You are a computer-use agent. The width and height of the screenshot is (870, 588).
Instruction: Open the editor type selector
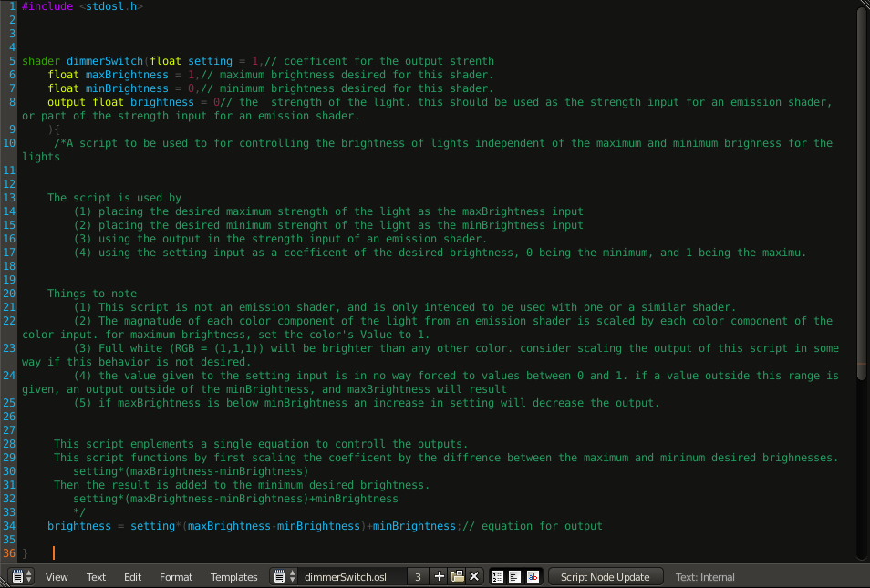coord(21,576)
